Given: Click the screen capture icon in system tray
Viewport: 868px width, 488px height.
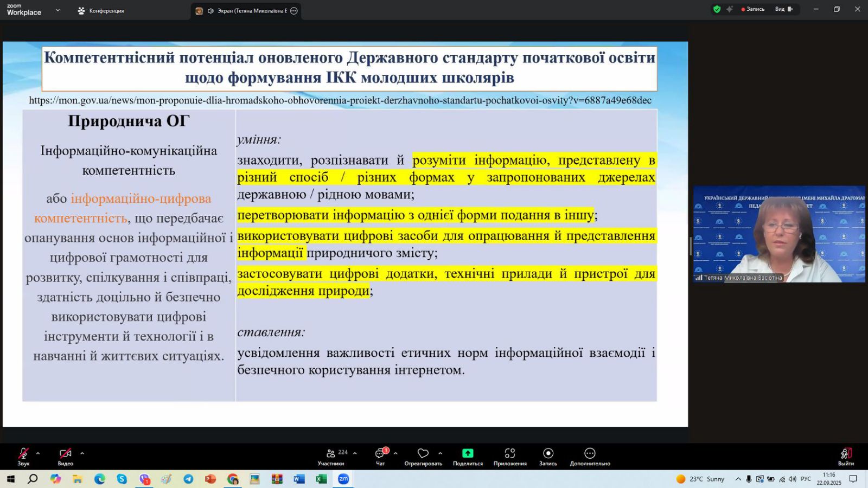Looking at the screenshot, I should coord(759,479).
